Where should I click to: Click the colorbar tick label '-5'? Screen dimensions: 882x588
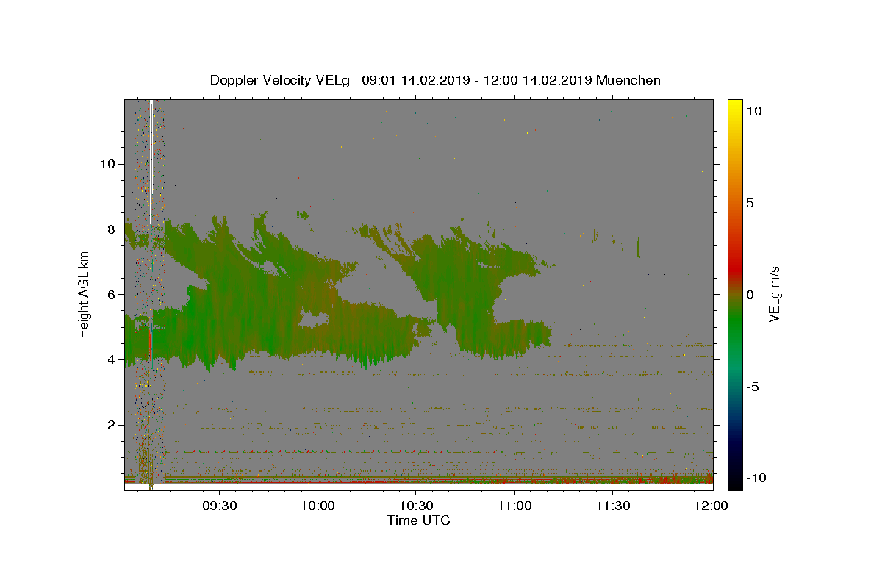point(753,386)
